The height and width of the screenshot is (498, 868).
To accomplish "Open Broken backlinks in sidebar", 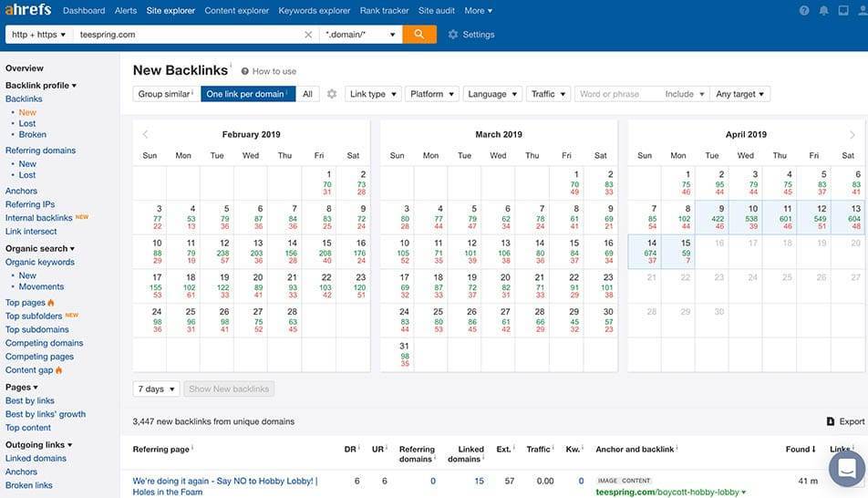I will pos(33,135).
